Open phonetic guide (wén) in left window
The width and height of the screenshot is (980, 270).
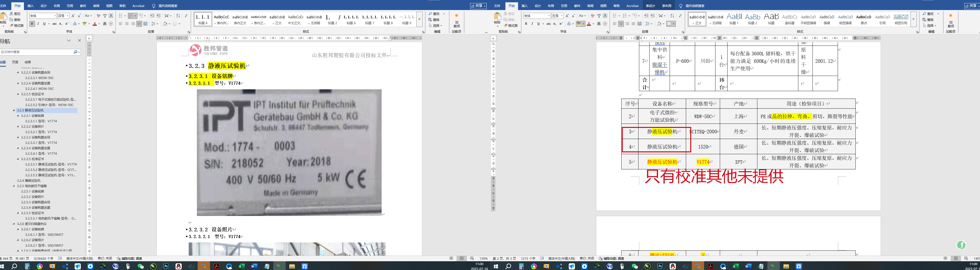[105, 16]
